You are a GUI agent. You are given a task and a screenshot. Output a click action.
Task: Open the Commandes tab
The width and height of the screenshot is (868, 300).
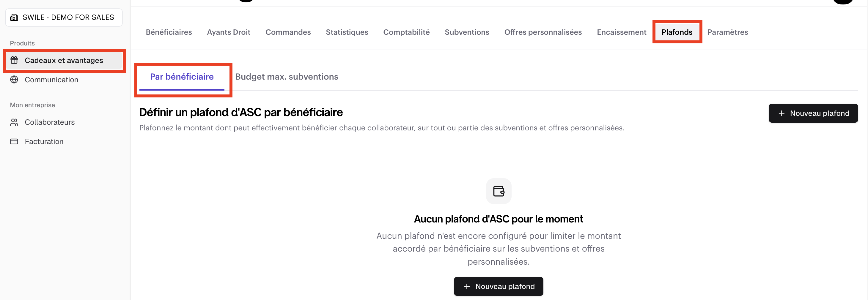[x=288, y=32]
